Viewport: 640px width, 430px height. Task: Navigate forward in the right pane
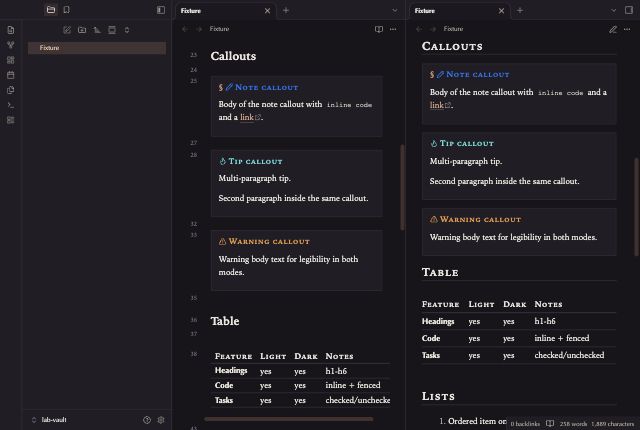click(x=433, y=29)
